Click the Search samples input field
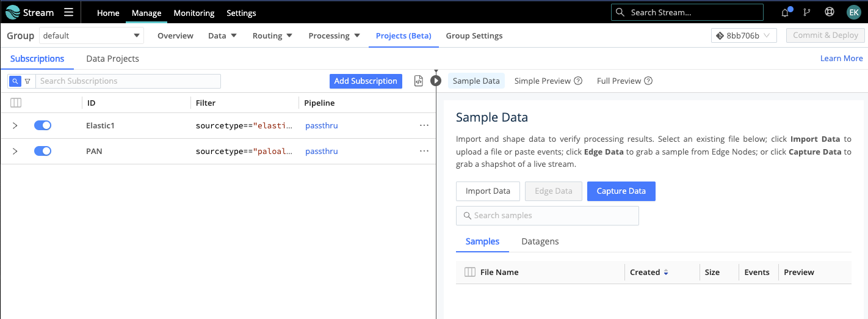868x319 pixels. click(548, 215)
